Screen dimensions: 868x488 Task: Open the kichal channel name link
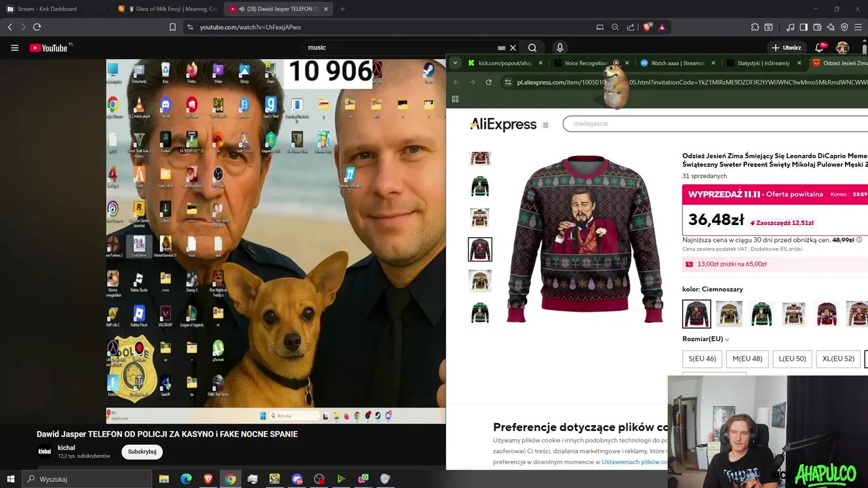point(66,448)
